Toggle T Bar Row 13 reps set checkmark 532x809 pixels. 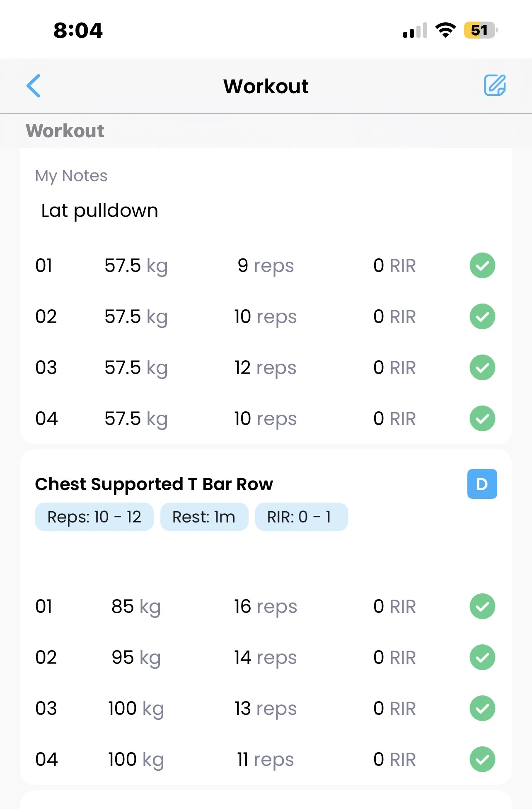482,708
